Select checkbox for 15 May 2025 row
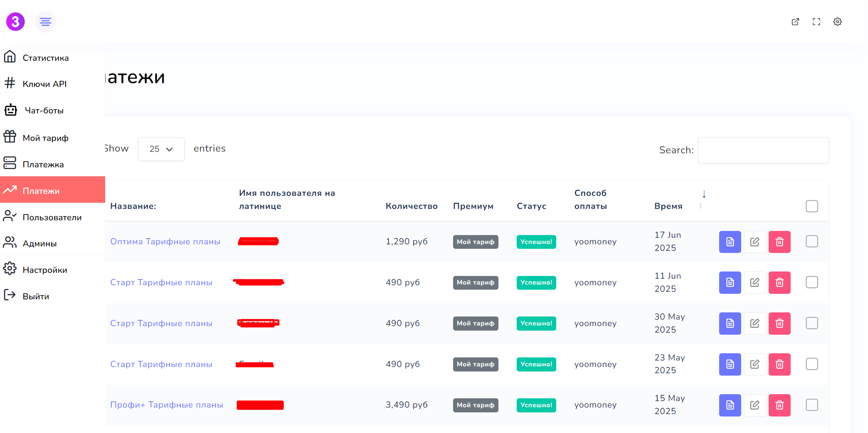The image size is (868, 433). point(812,405)
